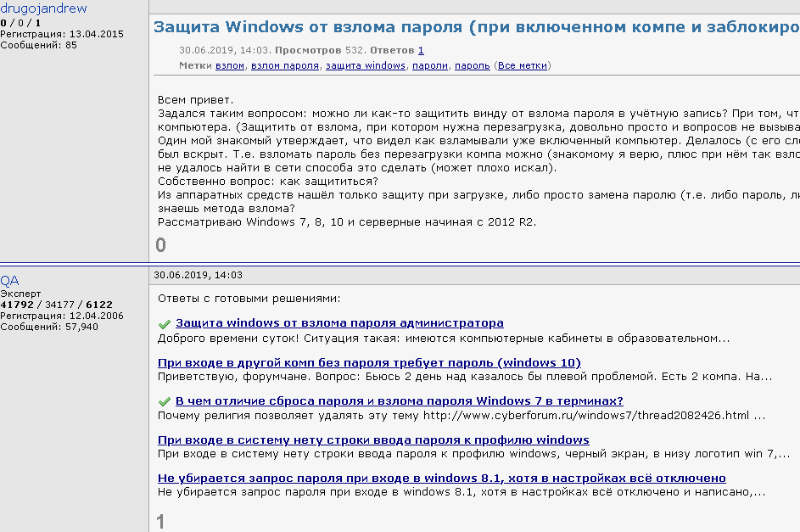Viewport: 800px width, 532px height.
Task: Click the text "Сообщений: 85"
Action: tap(38, 46)
